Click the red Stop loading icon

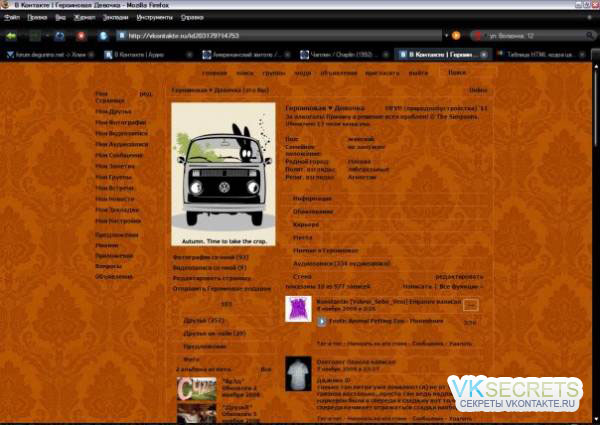click(81, 36)
